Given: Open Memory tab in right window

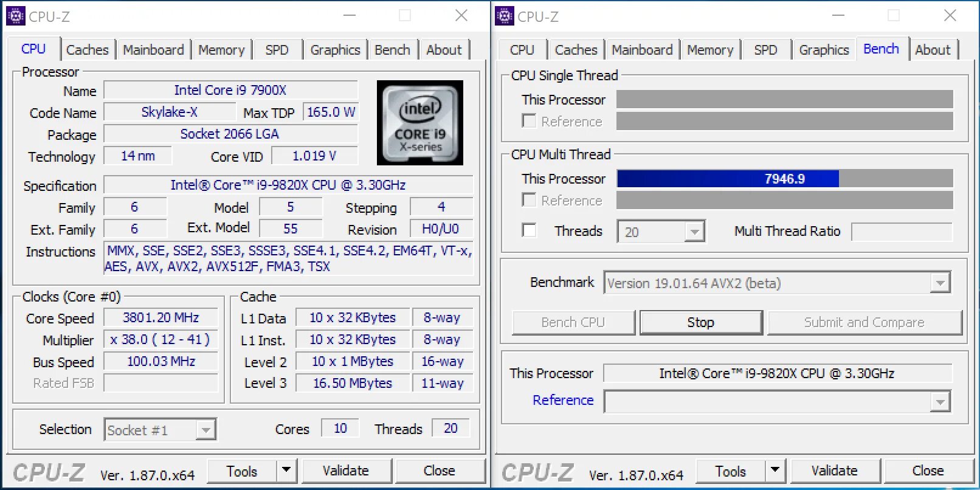Looking at the screenshot, I should 710,50.
